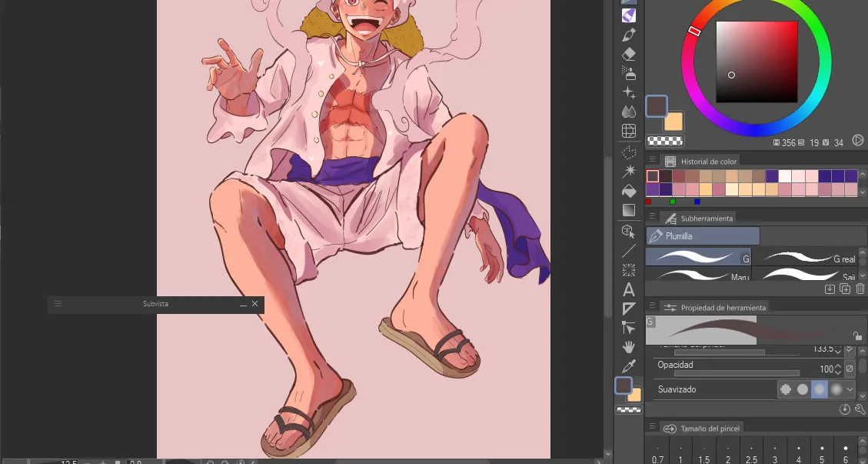
Task: Select transparent color below the toolbar swatches
Action: 629,409
